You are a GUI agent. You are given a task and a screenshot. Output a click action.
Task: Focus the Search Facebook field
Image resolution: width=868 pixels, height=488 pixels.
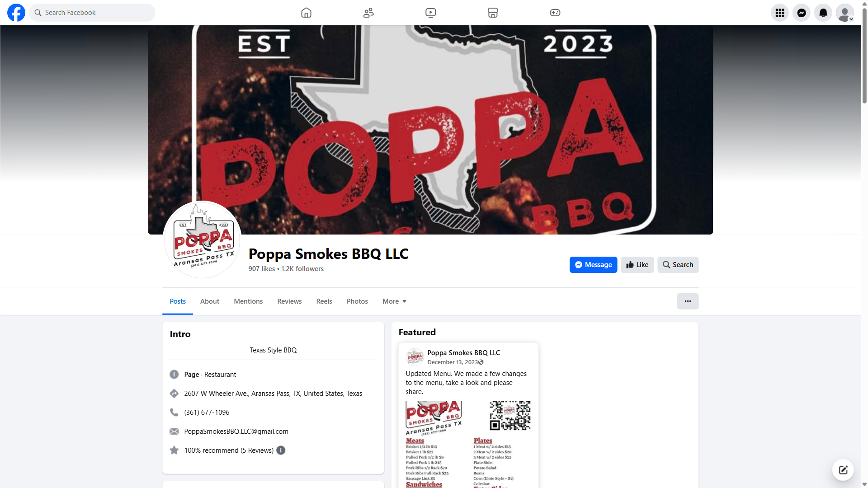click(92, 13)
